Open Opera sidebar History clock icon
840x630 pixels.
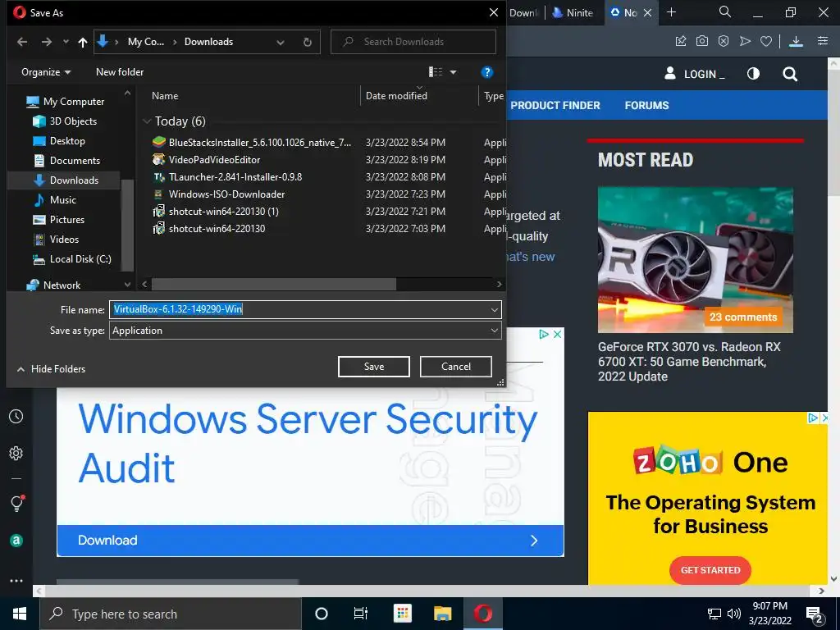16,416
